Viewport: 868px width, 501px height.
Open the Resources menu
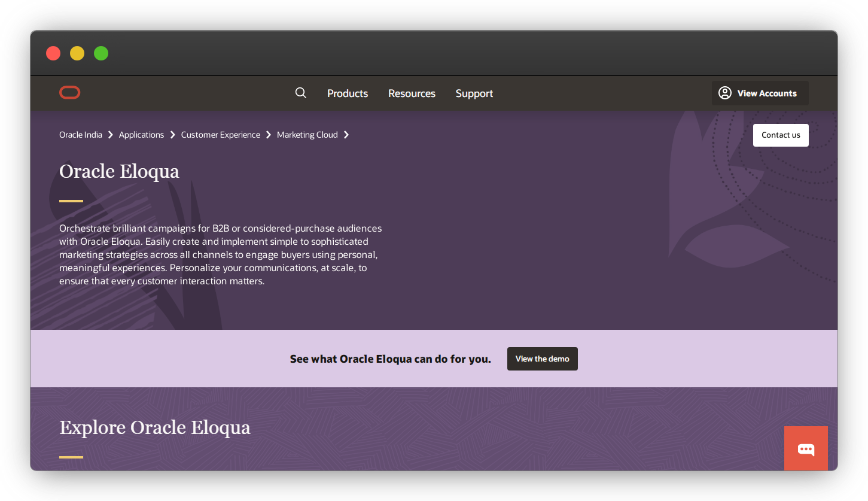[412, 93]
